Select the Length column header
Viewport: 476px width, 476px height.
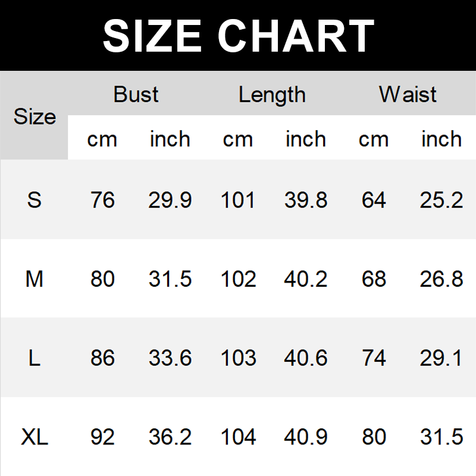[272, 95]
